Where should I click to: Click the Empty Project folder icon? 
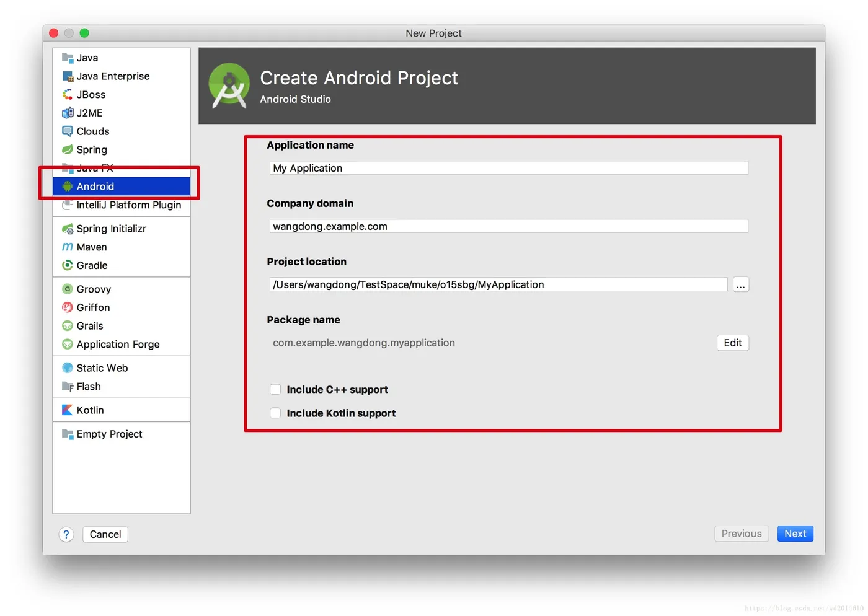68,434
